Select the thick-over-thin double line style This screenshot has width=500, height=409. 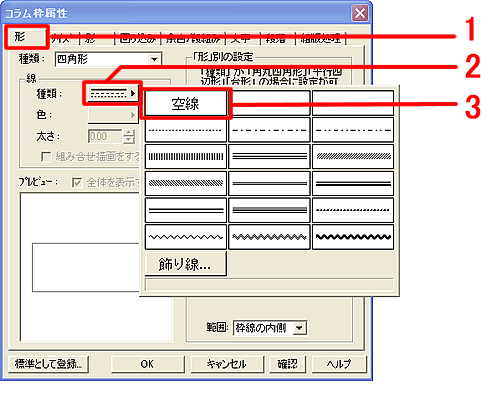point(186,210)
